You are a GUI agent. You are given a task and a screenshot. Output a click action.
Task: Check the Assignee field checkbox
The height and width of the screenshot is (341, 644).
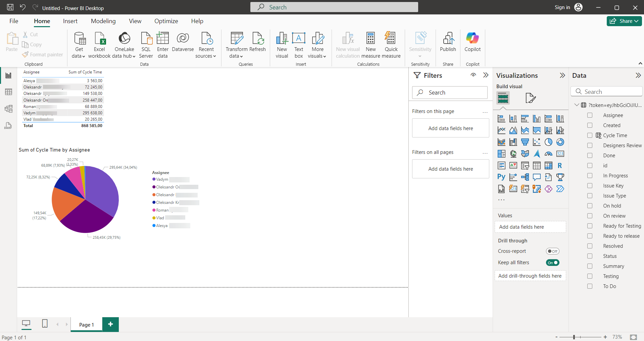coord(590,115)
